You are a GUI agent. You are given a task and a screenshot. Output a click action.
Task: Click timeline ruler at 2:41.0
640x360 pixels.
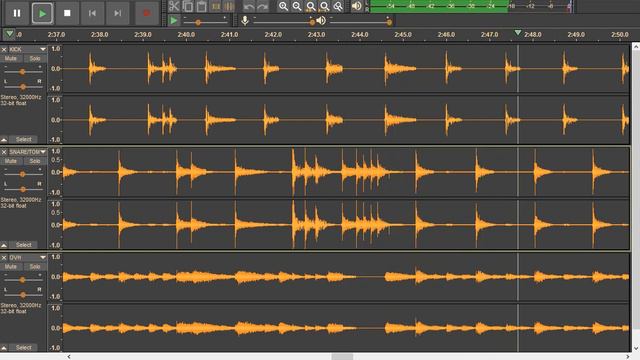tap(229, 35)
